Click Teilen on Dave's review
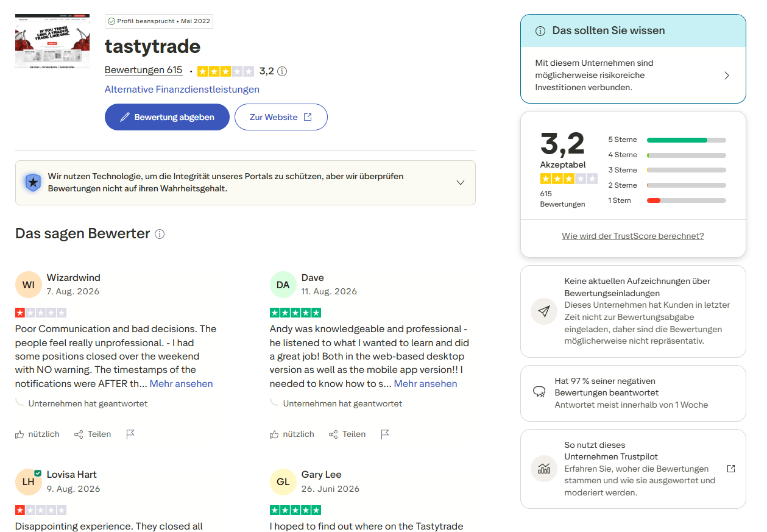Screen dimensions: 767x532 tap(347, 434)
